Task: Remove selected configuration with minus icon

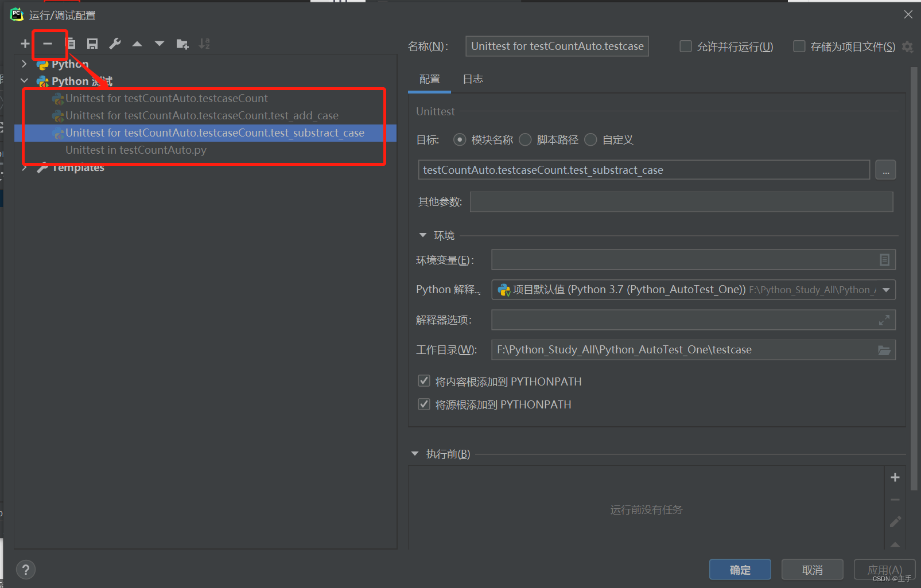Action: click(x=48, y=44)
